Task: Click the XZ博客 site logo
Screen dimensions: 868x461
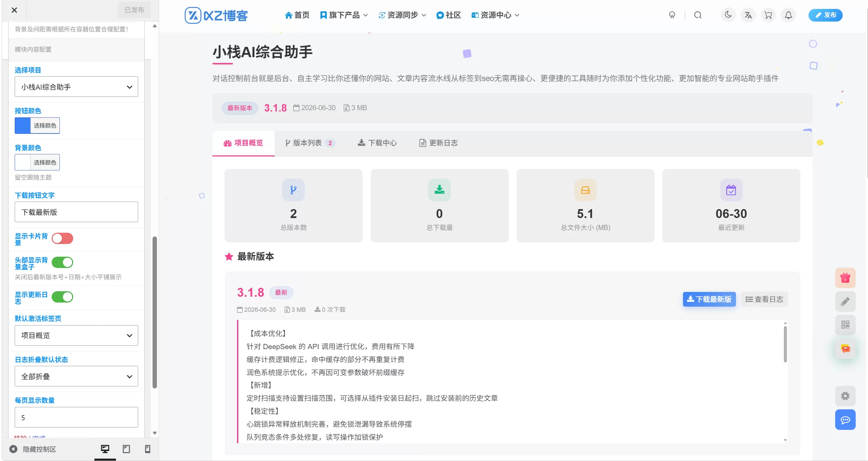Action: click(216, 15)
